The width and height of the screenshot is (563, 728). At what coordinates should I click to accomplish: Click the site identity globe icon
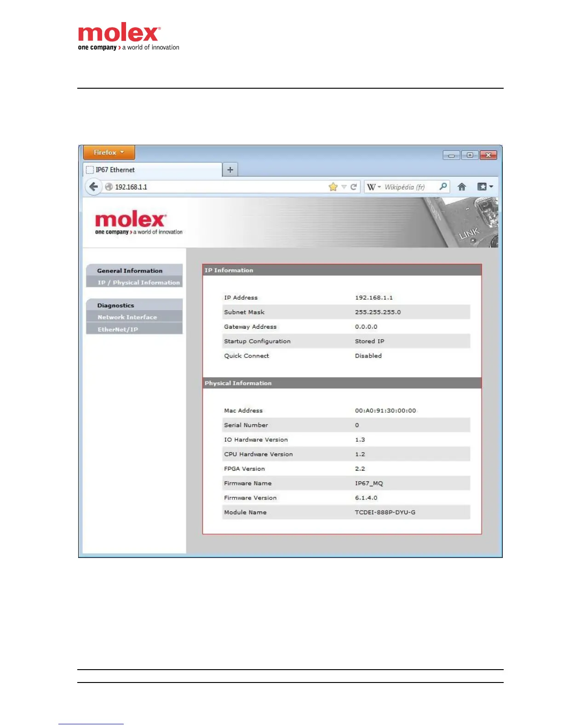pyautogui.click(x=109, y=187)
